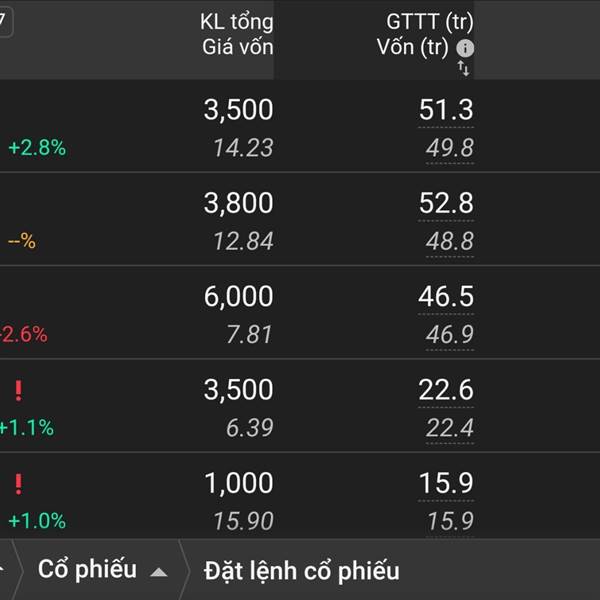Image resolution: width=600 pixels, height=600 pixels.
Task: Click the red warning icon beside +1.1%
Action: pyautogui.click(x=18, y=390)
